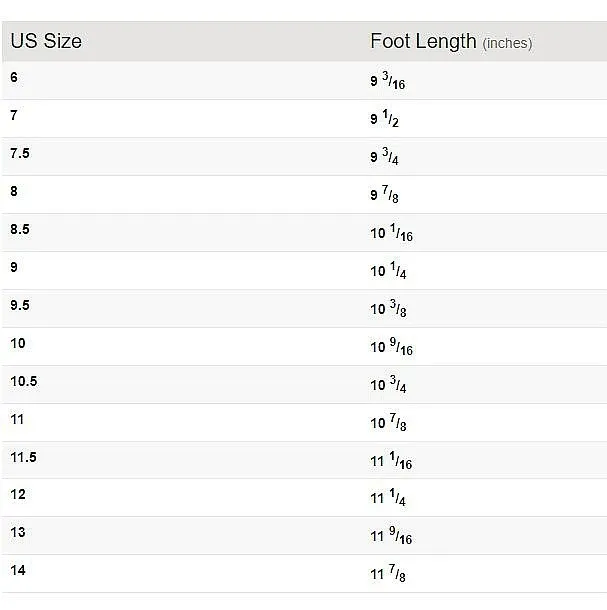The width and height of the screenshot is (607, 610).
Task: Click the 10 9/16 foot length value
Action: tap(391, 347)
